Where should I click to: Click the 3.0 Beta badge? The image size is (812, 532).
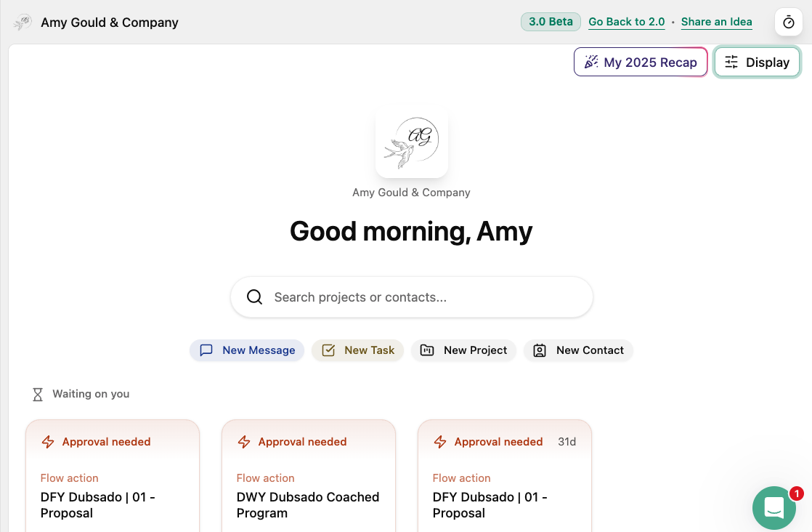[x=551, y=22]
